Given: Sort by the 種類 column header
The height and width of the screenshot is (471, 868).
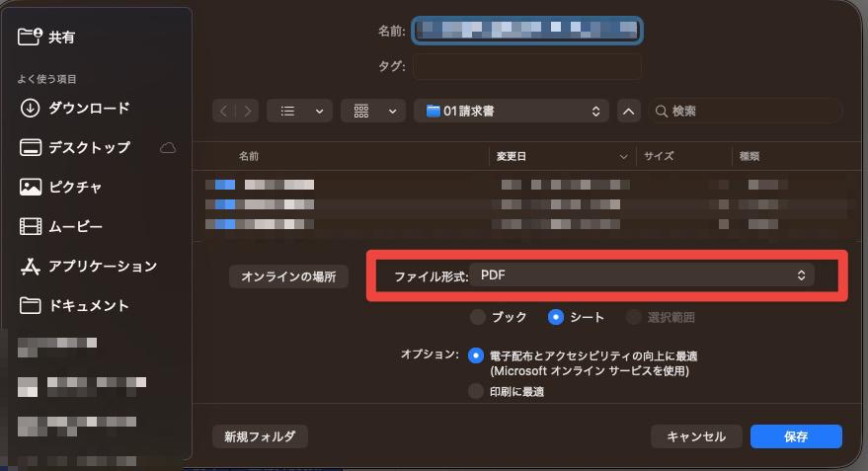Looking at the screenshot, I should [x=750, y=157].
